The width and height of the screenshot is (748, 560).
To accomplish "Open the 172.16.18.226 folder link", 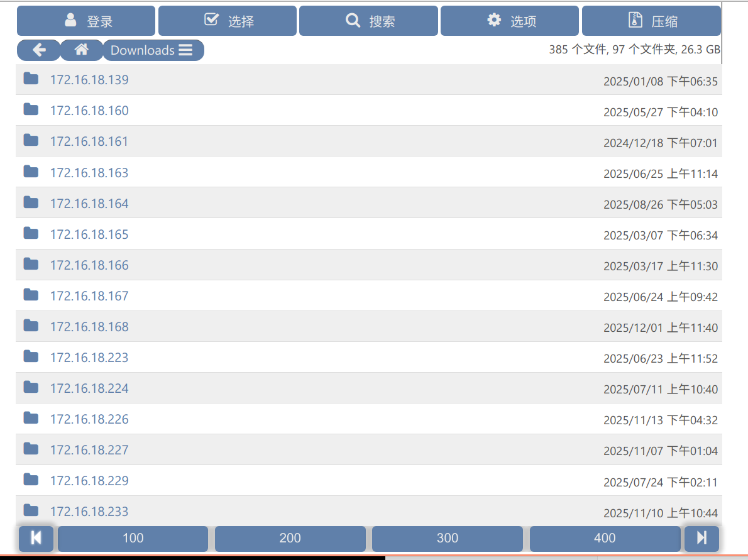I will [x=89, y=419].
